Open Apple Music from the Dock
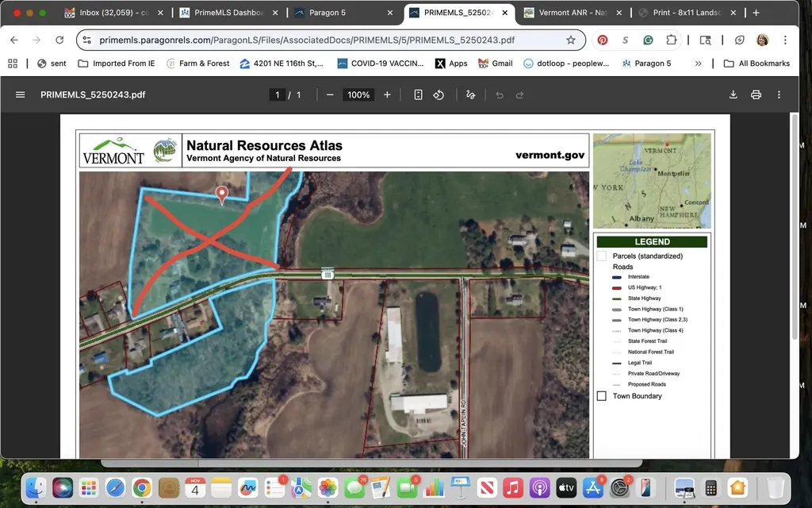Image resolution: width=812 pixels, height=508 pixels. click(x=513, y=487)
